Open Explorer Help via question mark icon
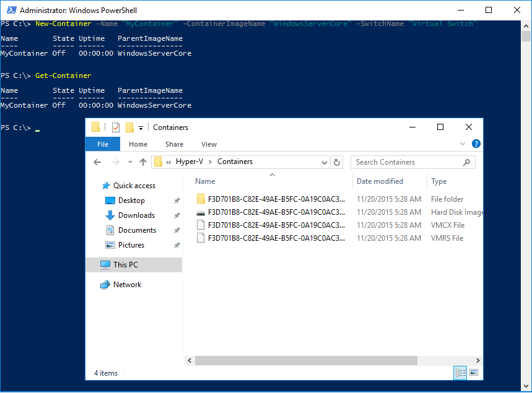This screenshot has width=532, height=393. pos(476,144)
